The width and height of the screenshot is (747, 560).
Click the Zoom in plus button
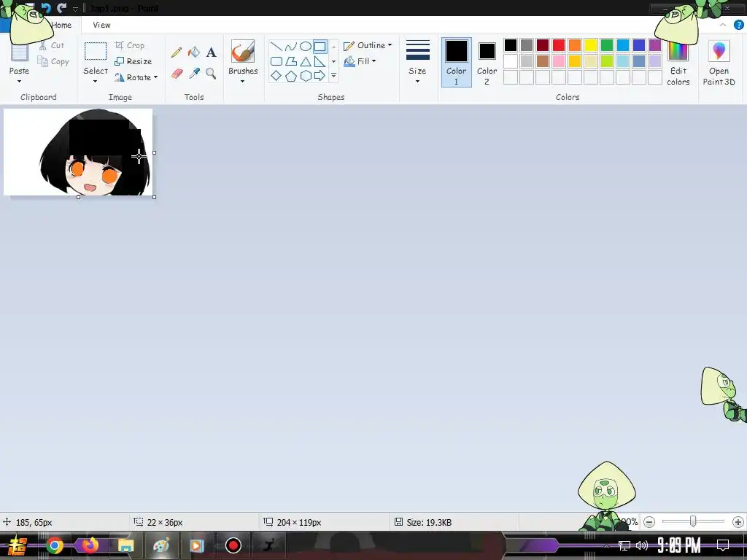pyautogui.click(x=738, y=522)
